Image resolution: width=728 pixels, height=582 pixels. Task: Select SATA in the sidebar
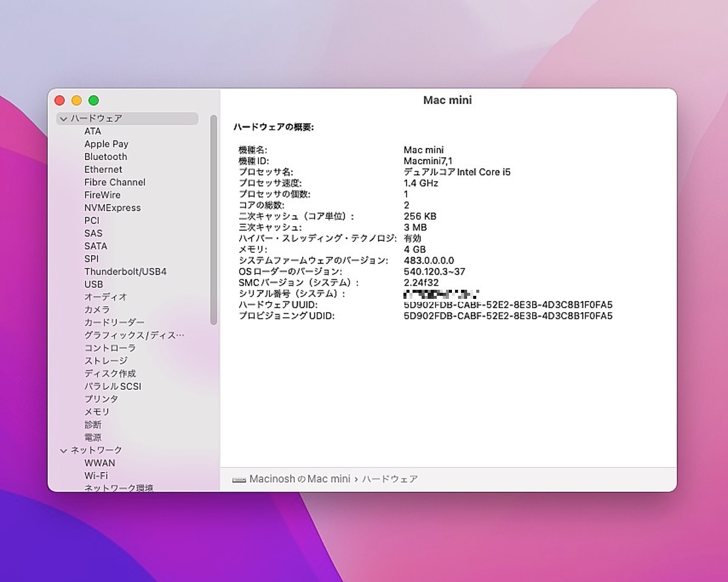click(x=96, y=246)
